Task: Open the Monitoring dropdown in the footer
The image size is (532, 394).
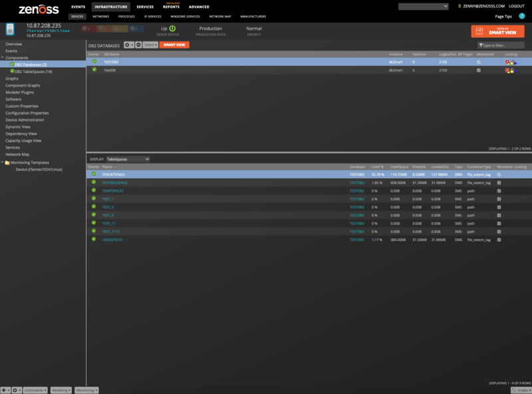Action: point(86,390)
